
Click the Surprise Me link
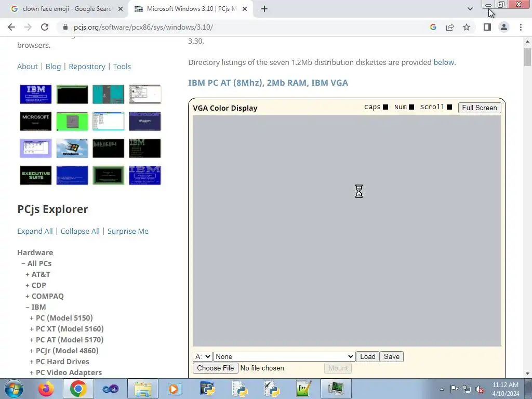point(128,231)
